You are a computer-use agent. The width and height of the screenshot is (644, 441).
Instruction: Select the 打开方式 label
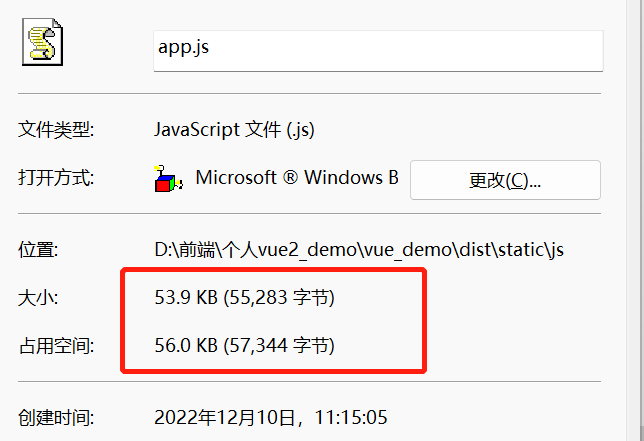coord(56,178)
